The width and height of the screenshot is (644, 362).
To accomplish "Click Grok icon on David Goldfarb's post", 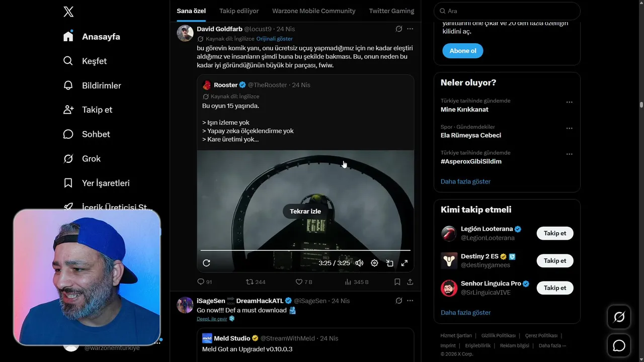I will 399,29.
